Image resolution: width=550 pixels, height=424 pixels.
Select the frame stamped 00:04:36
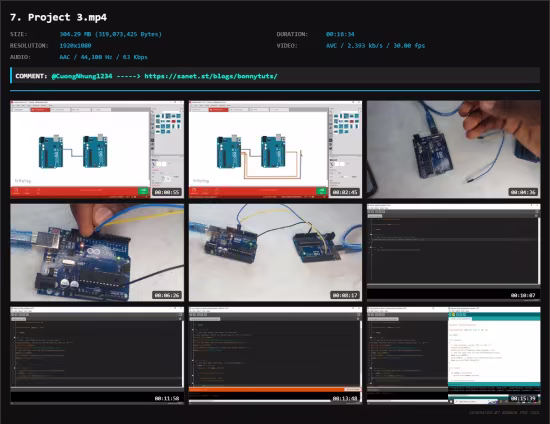tap(454, 149)
